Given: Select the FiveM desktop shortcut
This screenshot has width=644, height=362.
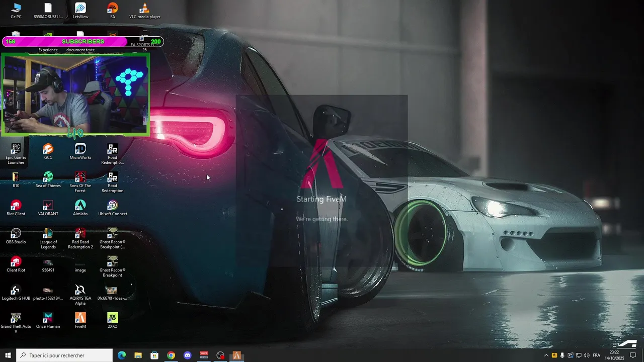Looking at the screenshot, I should click(80, 320).
